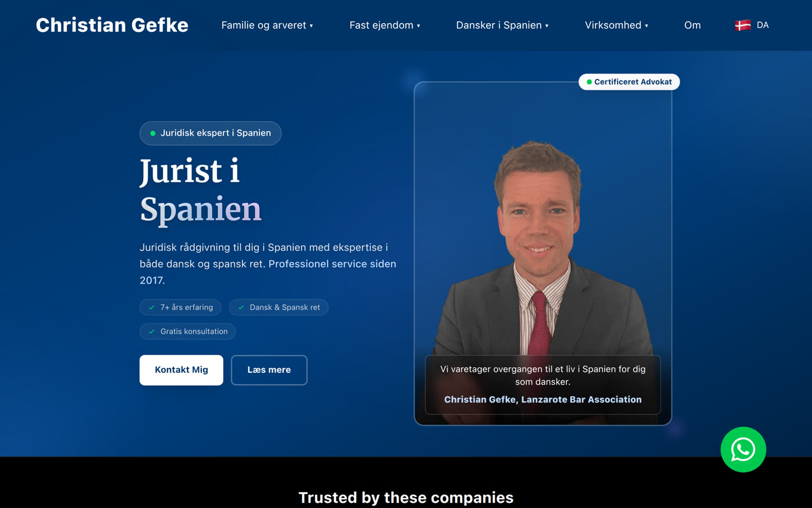Open the Virksomhed dropdown
Image resolution: width=812 pixels, height=508 pixels.
(x=617, y=25)
